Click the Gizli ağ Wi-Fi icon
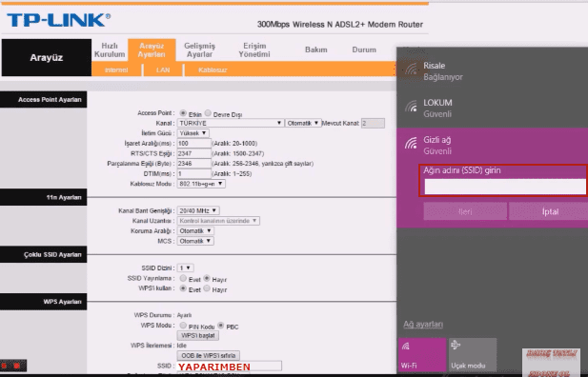This screenshot has width=588, height=377. pos(411,143)
